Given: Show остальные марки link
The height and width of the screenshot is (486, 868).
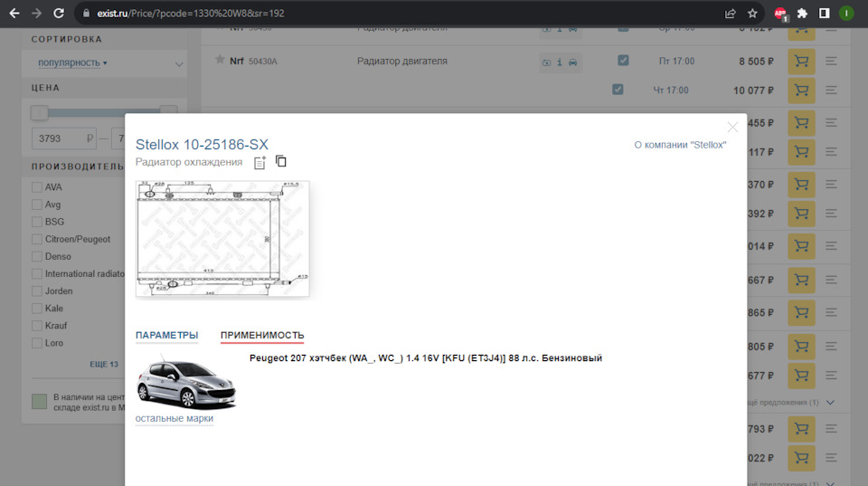Looking at the screenshot, I should pyautogui.click(x=175, y=418).
